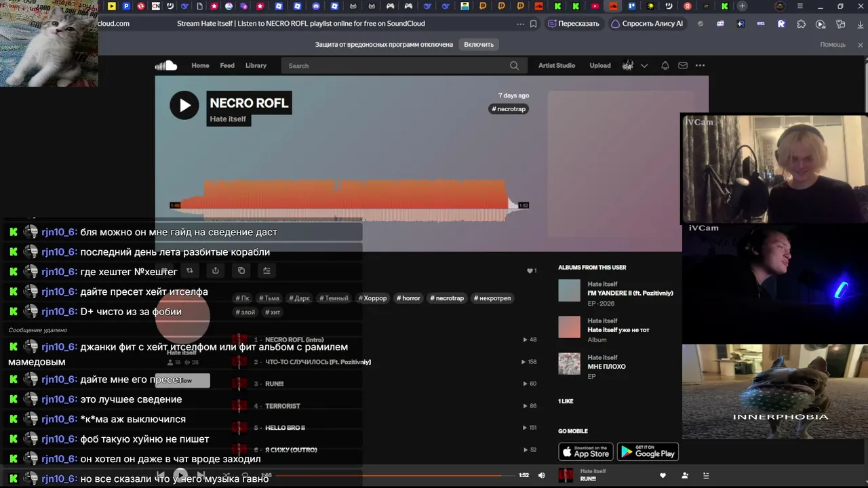
Task: Play track Я СИЖУ (OUTRO)
Action: pyautogui.click(x=291, y=450)
